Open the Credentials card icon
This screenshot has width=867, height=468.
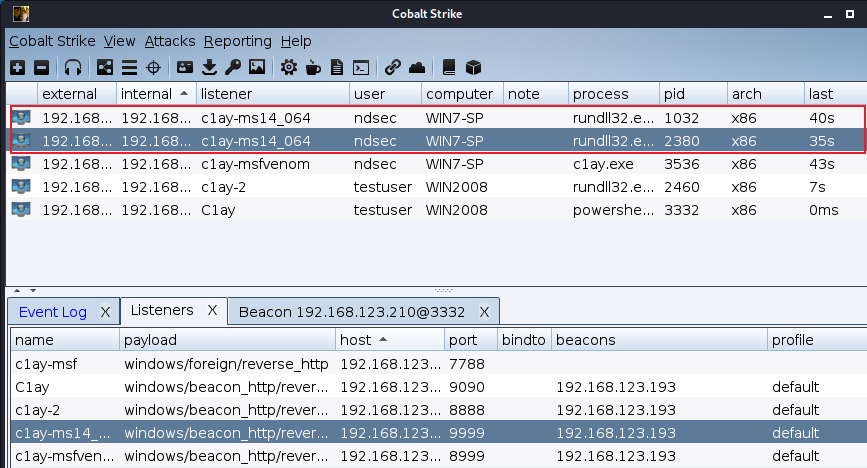click(185, 67)
